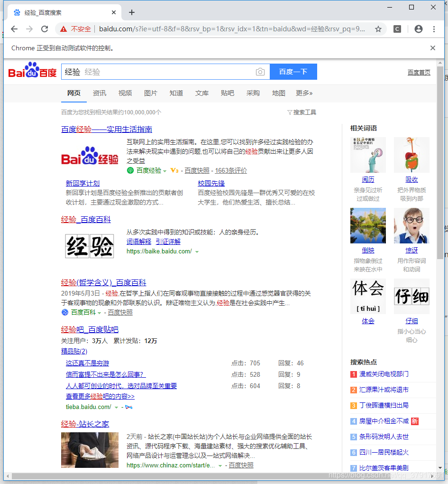The image size is (448, 484).
Task: Open the 仔细 character image
Action: (x=411, y=296)
